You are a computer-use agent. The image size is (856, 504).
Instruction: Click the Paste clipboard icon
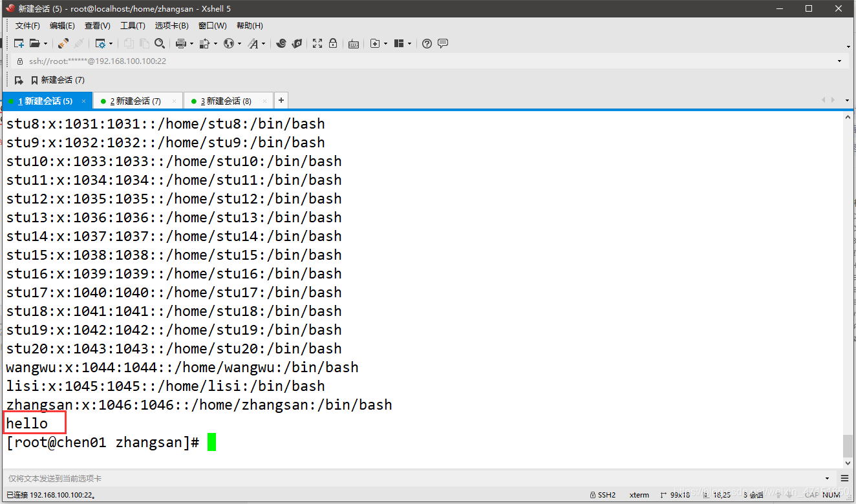click(x=144, y=43)
